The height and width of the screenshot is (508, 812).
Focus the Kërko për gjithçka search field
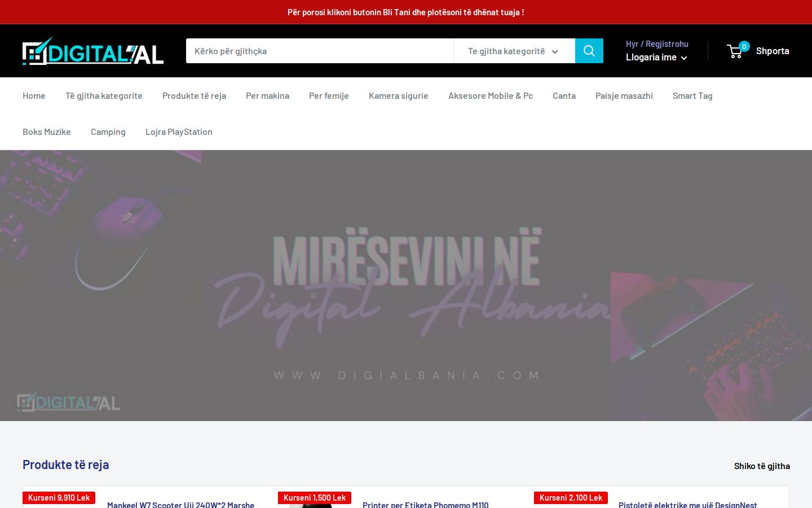(320, 51)
